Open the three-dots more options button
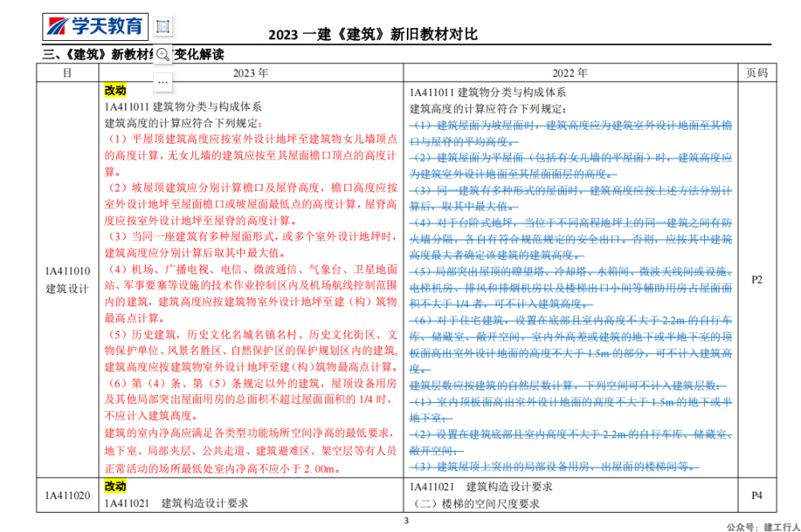The width and height of the screenshot is (801, 532). click(x=163, y=82)
